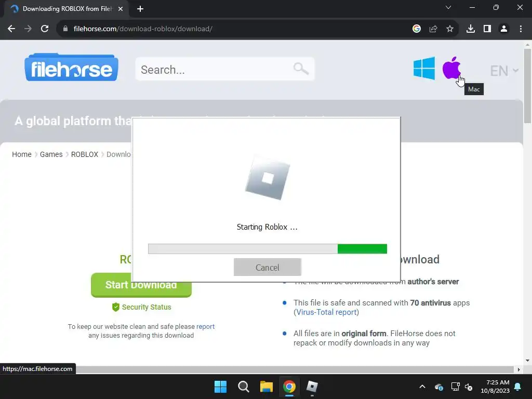Open the Windows Start menu

220,387
